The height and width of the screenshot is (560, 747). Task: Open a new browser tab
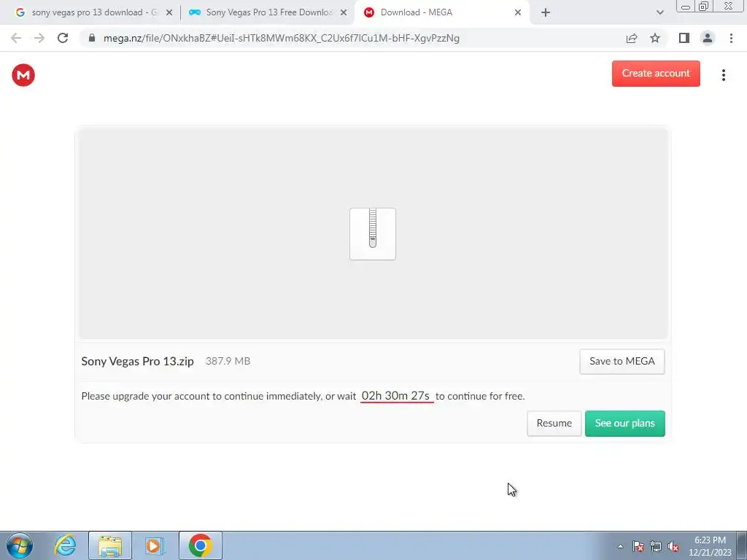coord(546,13)
